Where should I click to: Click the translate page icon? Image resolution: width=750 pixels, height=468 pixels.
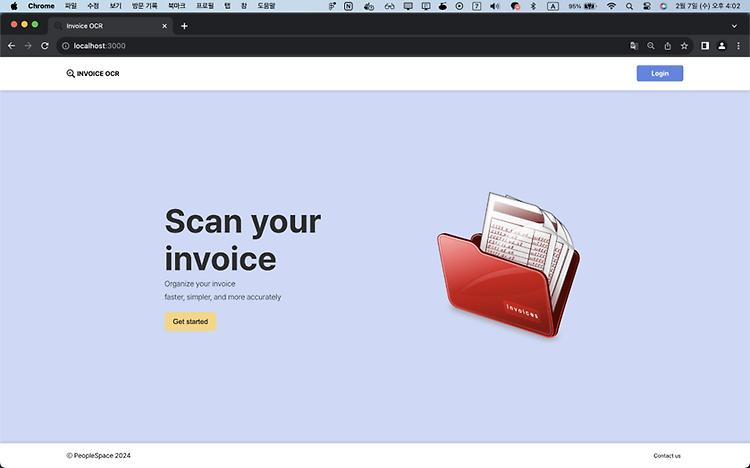pyautogui.click(x=634, y=46)
